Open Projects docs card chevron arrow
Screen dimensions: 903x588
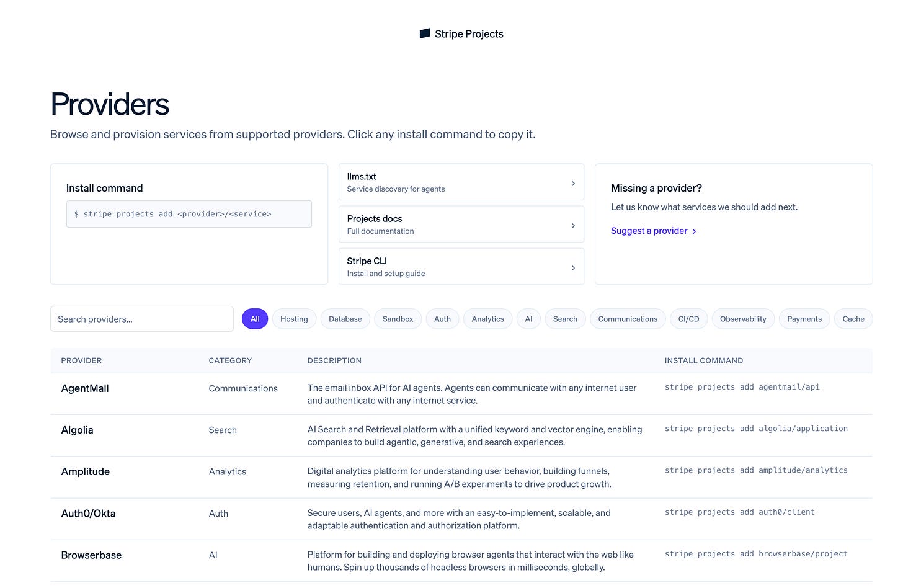coord(573,225)
